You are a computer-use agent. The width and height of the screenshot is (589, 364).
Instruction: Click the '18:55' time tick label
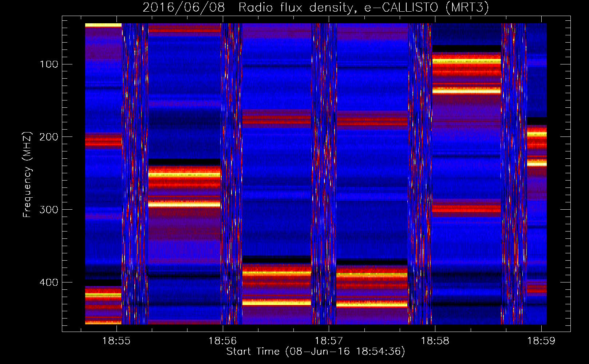click(116, 341)
